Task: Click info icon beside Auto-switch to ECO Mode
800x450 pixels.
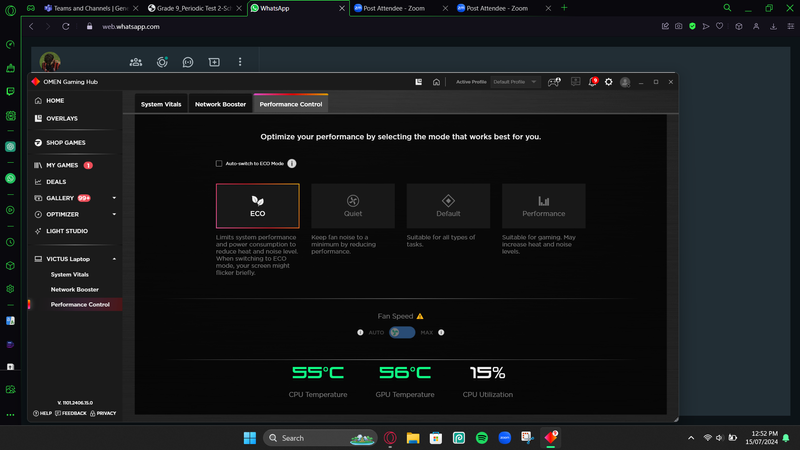Action: pyautogui.click(x=292, y=163)
